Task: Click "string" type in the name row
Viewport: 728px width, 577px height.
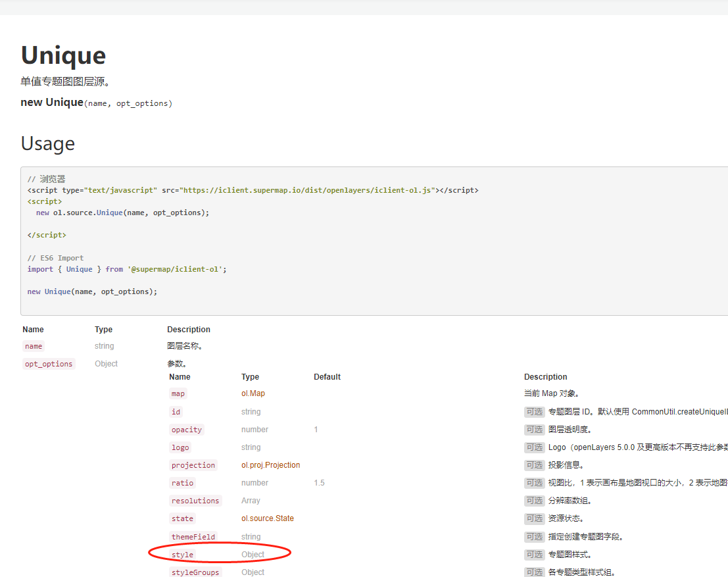Action: click(105, 346)
